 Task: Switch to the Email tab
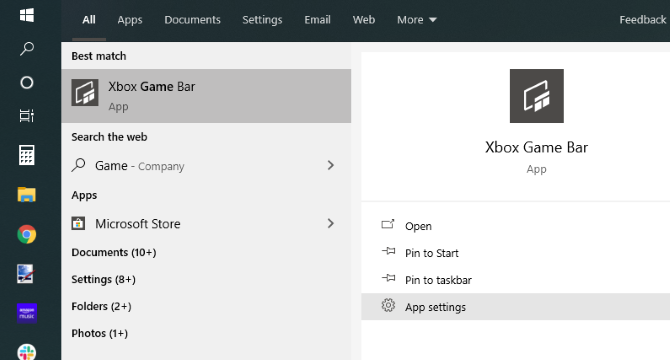[317, 20]
